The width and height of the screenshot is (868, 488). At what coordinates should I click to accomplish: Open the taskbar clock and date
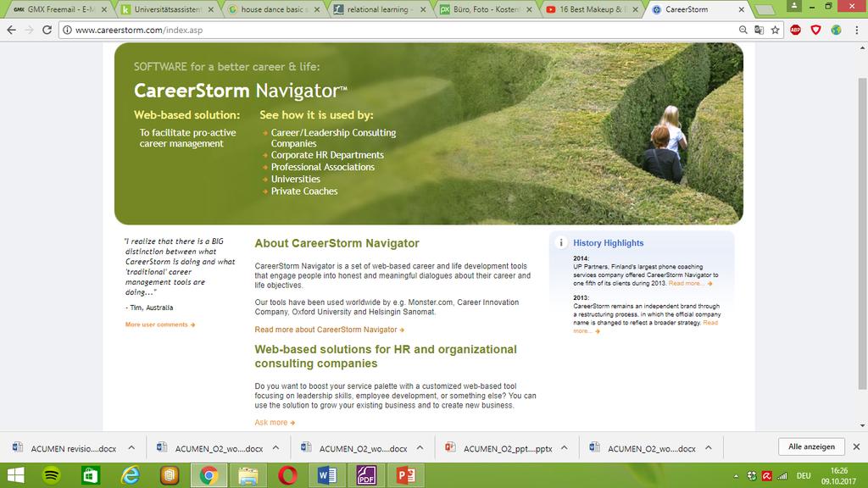click(838, 476)
